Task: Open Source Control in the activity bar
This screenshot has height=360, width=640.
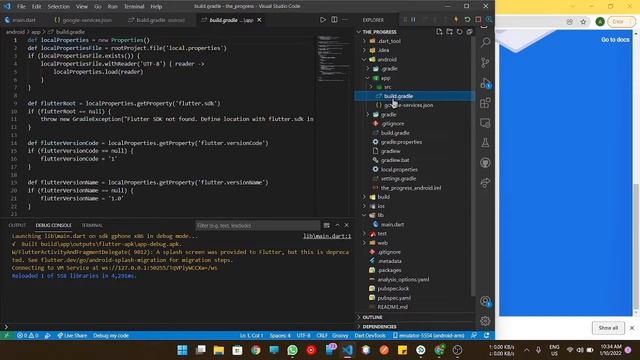Action: click(485, 62)
